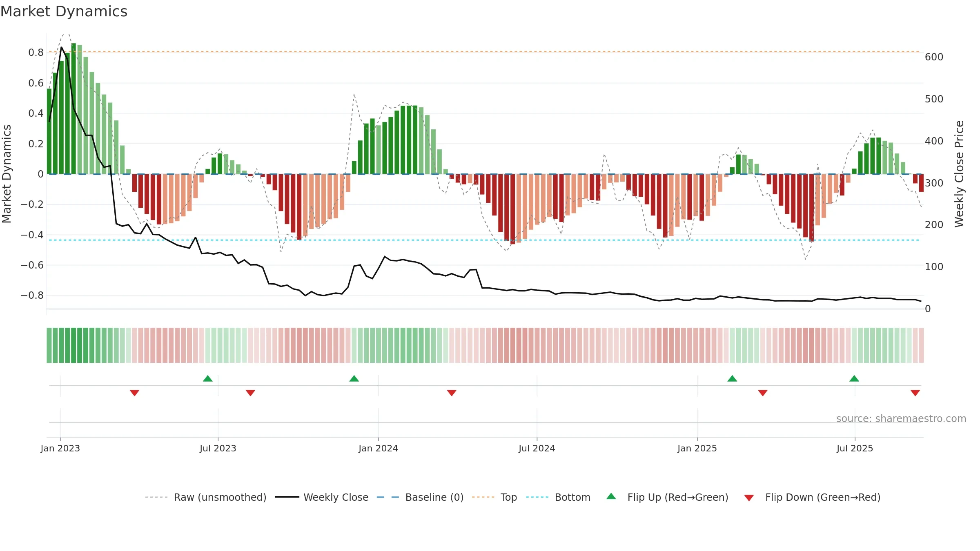Click the 0.8 left axis tick label

click(36, 53)
